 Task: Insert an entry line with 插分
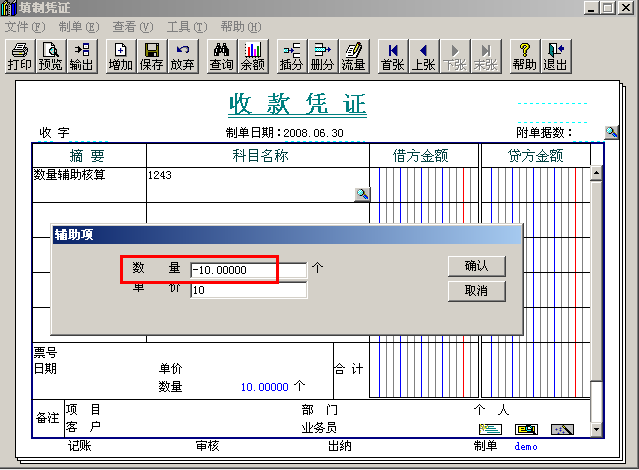coord(292,56)
